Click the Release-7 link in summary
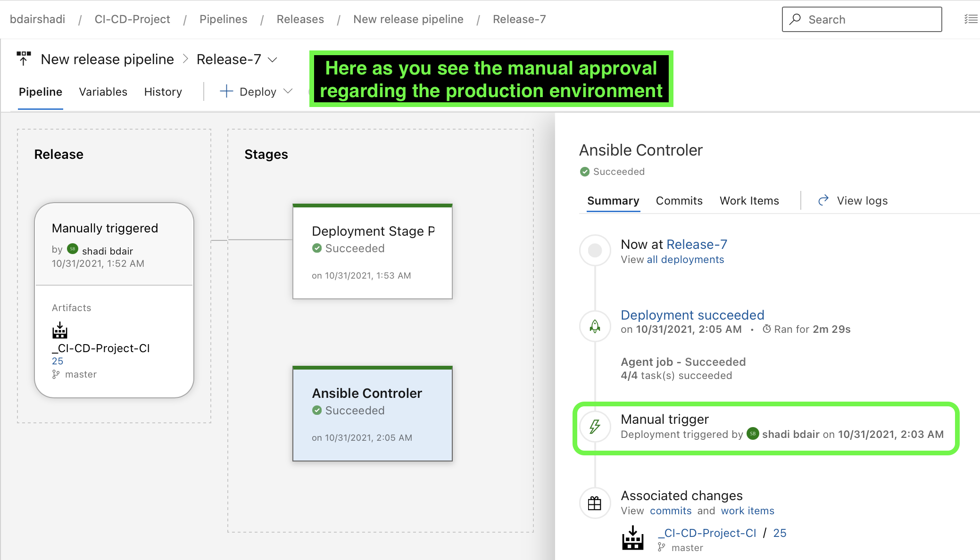Screen dimensions: 980x560 (x=697, y=244)
